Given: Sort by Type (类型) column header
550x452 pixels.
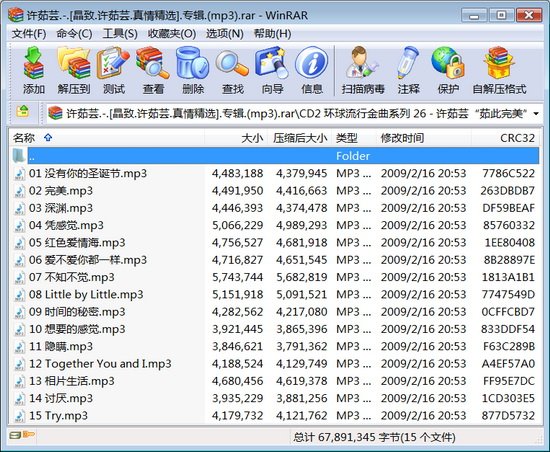Looking at the screenshot, I should point(353,138).
